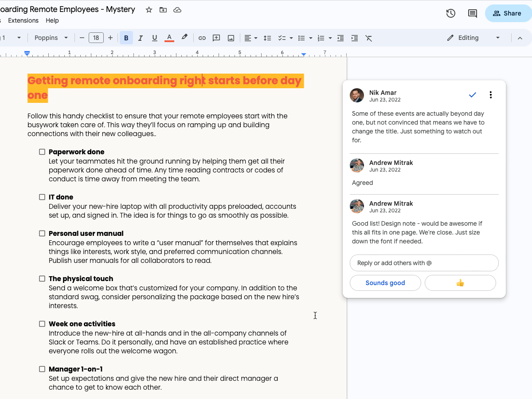
Task: Click the right indent ruler marker
Action: [304, 54]
